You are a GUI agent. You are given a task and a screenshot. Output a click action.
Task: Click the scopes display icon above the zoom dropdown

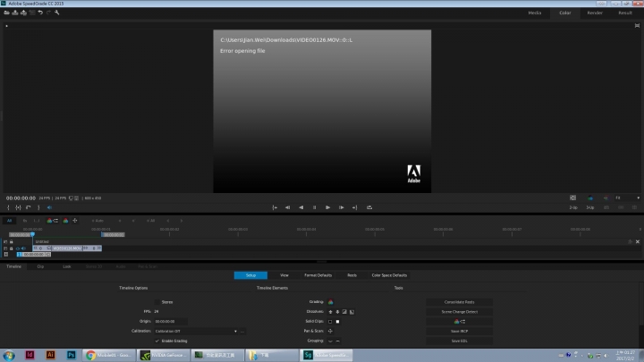pyautogui.click(x=573, y=198)
